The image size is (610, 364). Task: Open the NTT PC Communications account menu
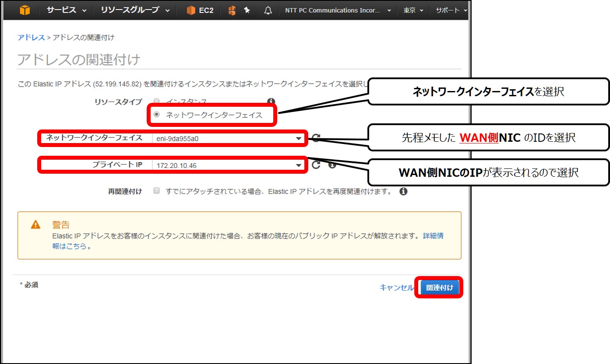click(338, 10)
